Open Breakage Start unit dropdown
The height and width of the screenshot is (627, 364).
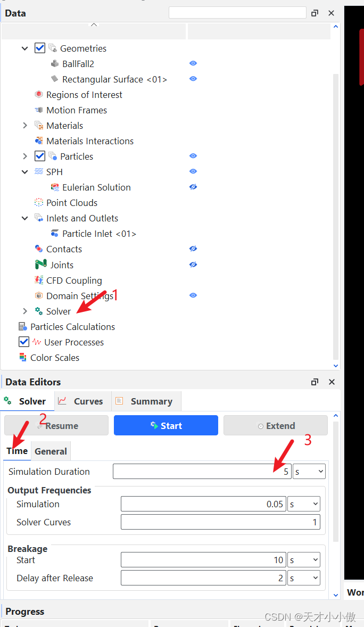304,560
